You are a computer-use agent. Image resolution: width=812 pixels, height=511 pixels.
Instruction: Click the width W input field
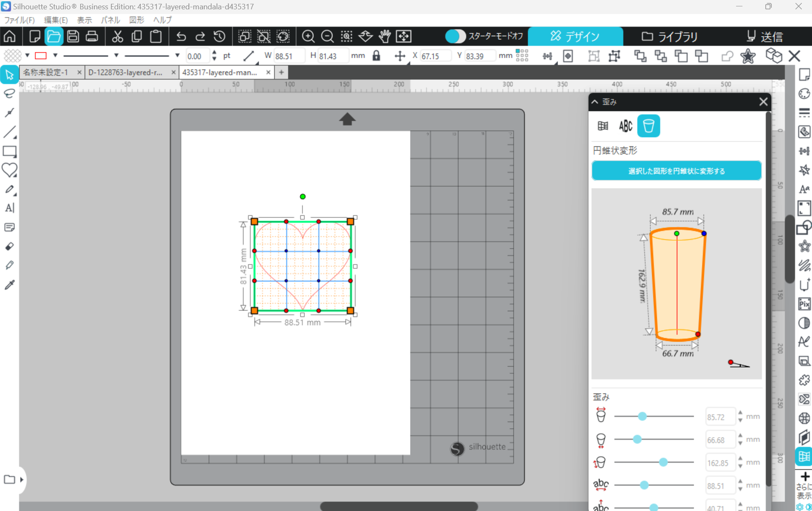[x=288, y=56]
